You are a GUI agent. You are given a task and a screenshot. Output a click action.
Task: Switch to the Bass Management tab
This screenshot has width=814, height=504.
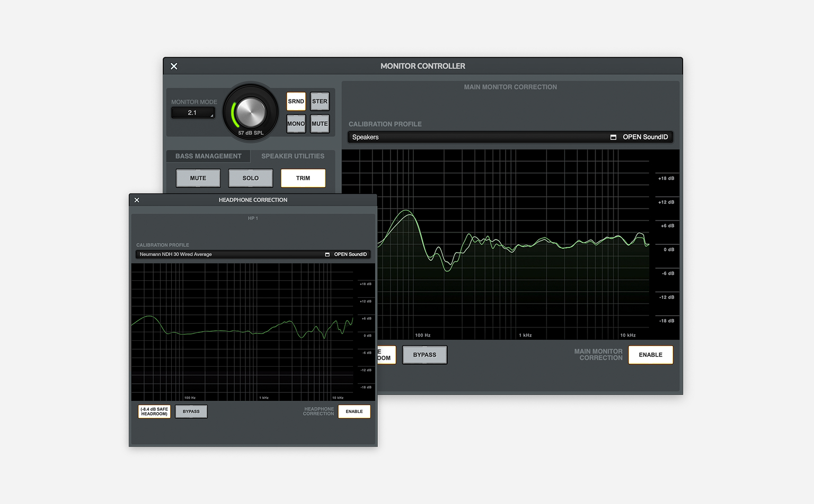coord(208,156)
